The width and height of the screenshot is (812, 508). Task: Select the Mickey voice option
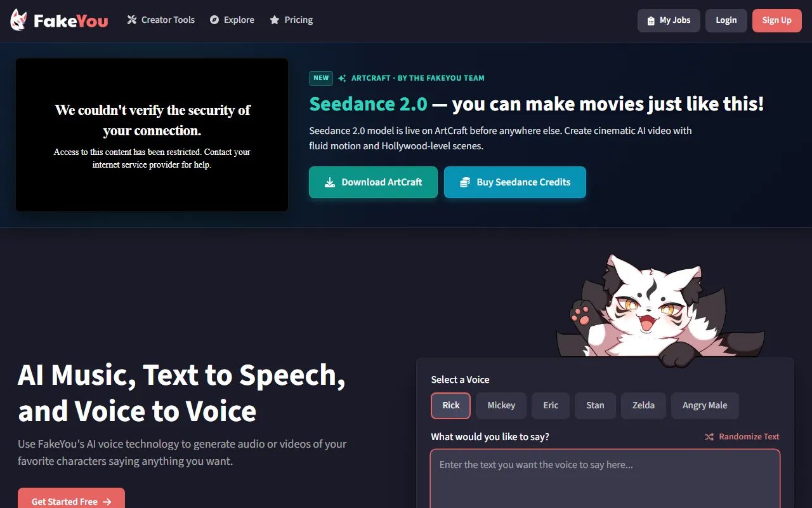tap(501, 405)
